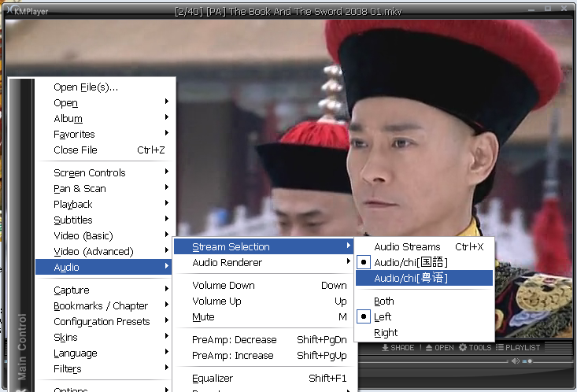This screenshot has height=392, width=577.
Task: Expand the Stream Selection submenu
Action: coord(264,246)
